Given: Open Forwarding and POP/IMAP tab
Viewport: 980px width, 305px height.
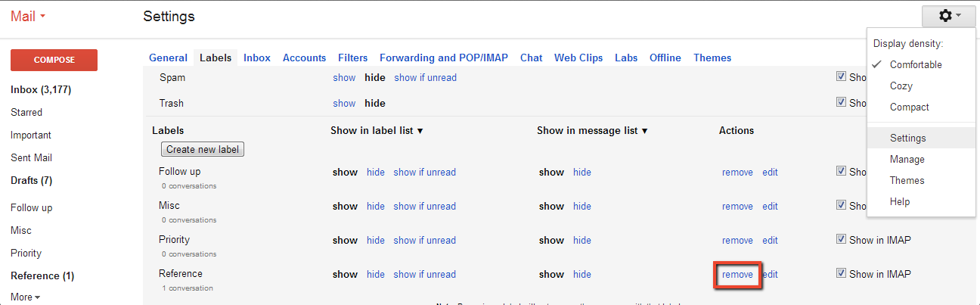Looking at the screenshot, I should point(444,58).
